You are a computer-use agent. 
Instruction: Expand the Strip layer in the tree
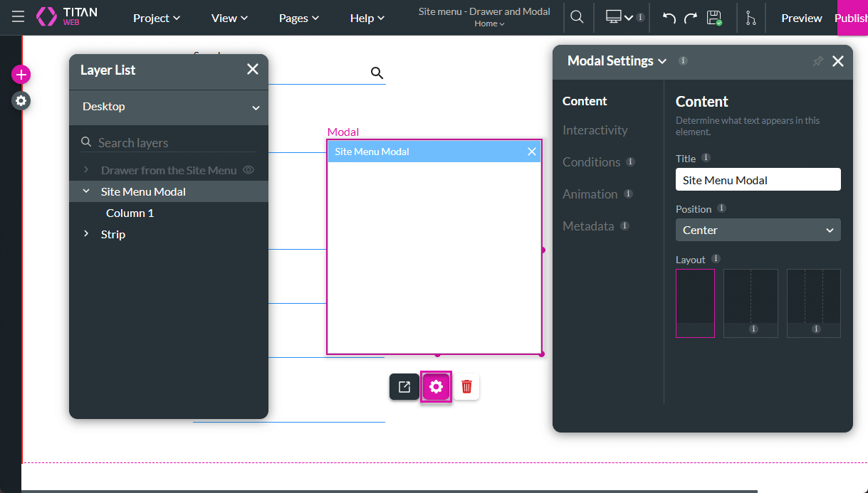[x=86, y=234]
